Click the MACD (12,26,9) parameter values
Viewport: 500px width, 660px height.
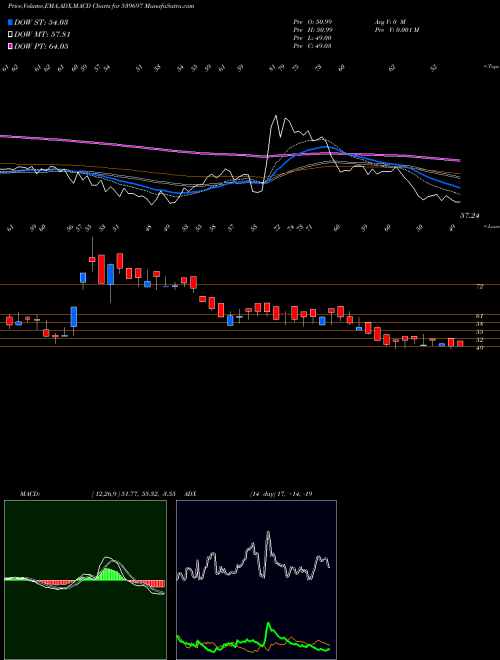(x=136, y=494)
